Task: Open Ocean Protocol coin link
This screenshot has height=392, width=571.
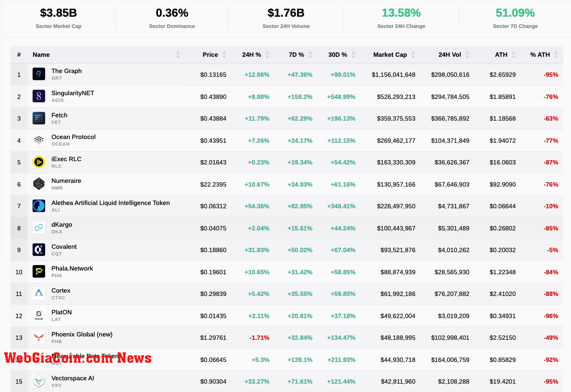Action: (74, 137)
